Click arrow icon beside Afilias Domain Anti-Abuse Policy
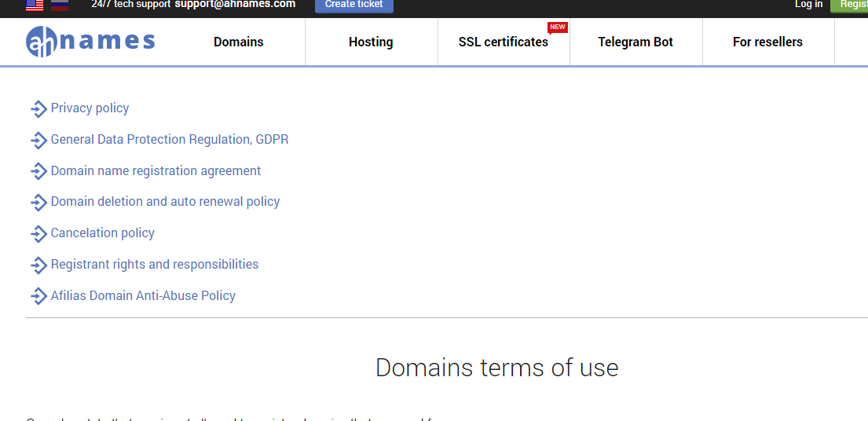 38,296
